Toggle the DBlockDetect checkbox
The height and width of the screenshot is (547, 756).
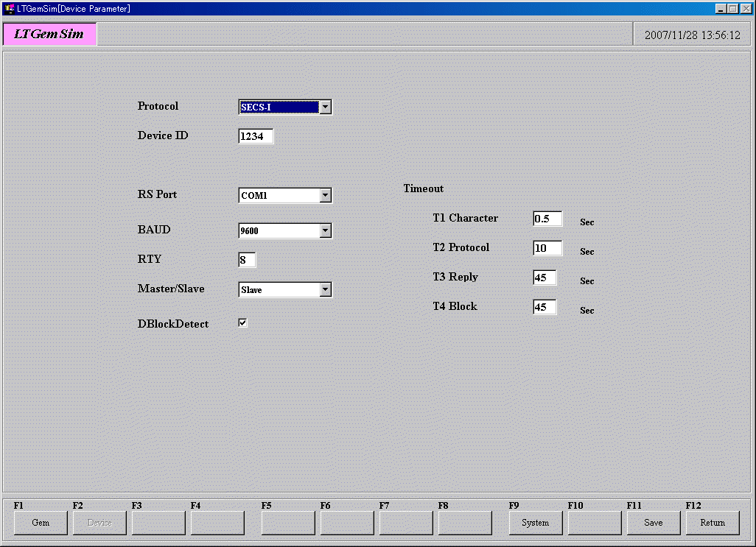pyautogui.click(x=242, y=322)
